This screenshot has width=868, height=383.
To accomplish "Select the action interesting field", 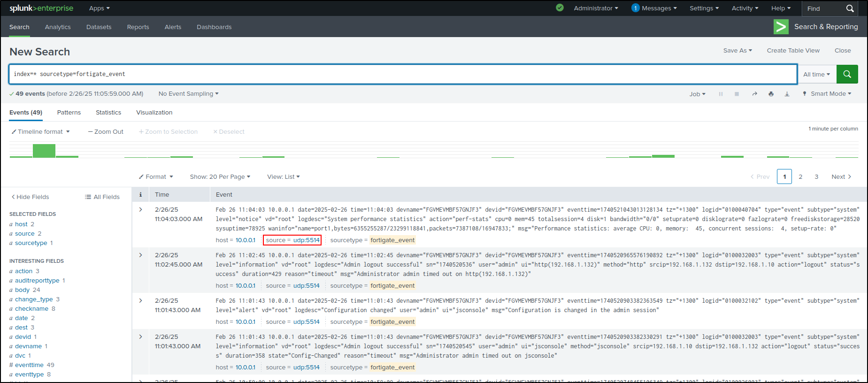I will (23, 271).
